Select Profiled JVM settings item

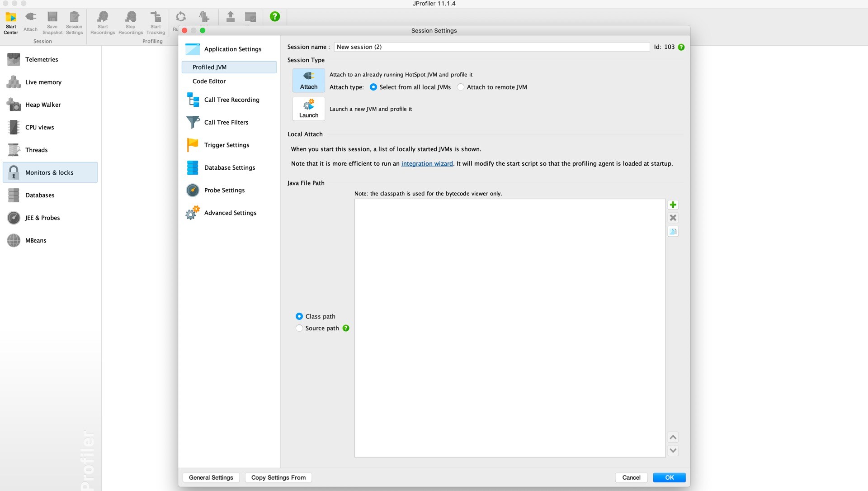coord(229,67)
